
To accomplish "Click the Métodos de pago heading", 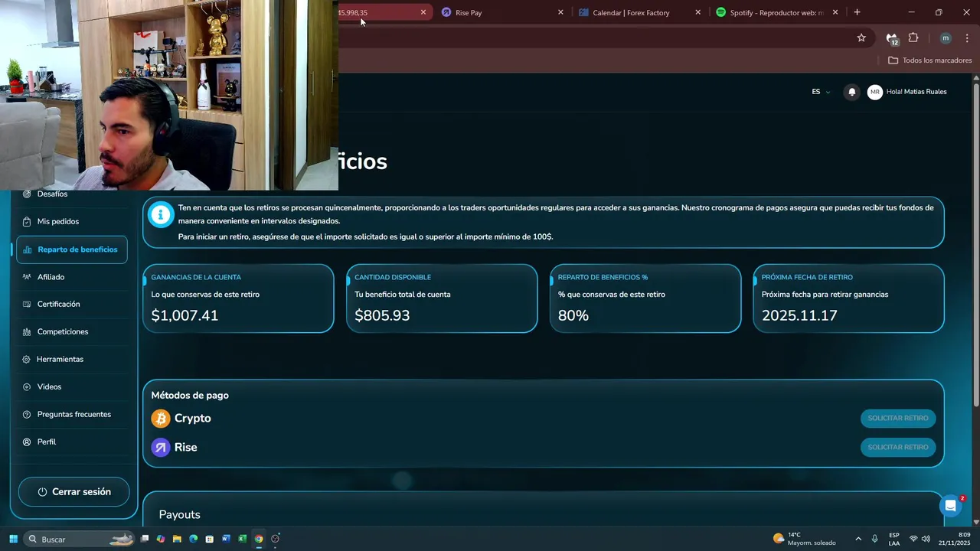I will tap(190, 396).
